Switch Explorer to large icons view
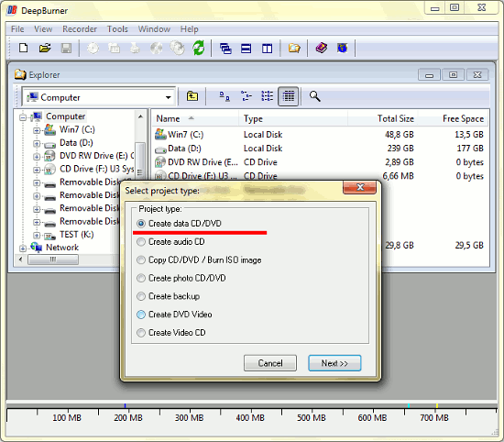 coord(225,96)
